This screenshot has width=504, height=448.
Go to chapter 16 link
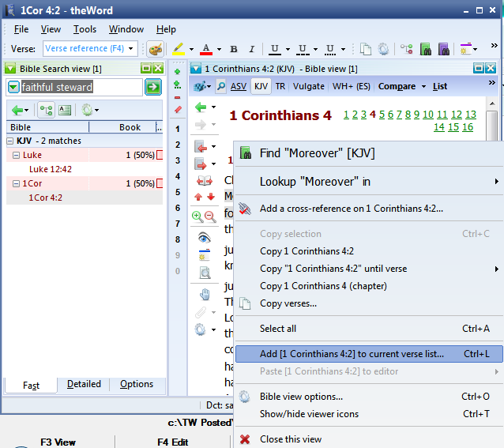pos(468,127)
